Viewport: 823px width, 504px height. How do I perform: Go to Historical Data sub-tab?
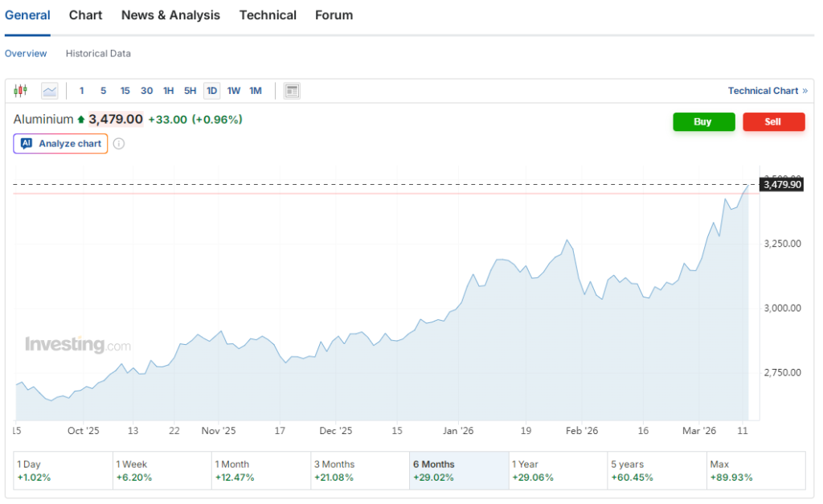coord(98,54)
